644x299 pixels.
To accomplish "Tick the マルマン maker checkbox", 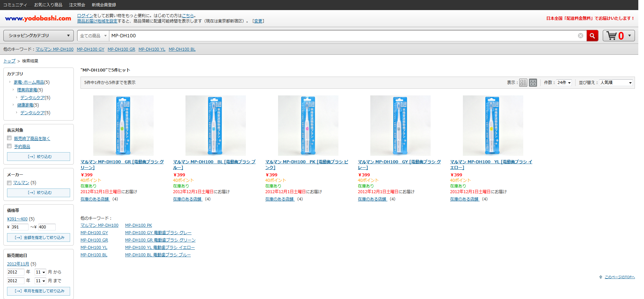I will point(9,183).
